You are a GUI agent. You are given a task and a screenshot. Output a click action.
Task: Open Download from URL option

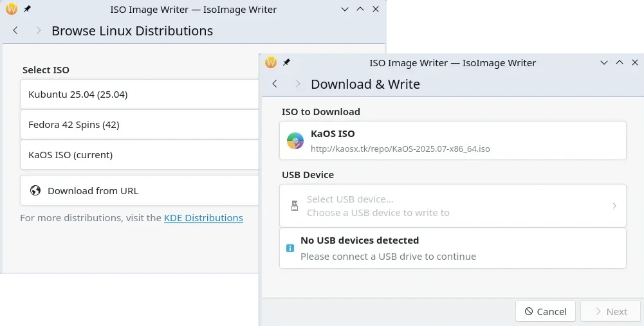(x=140, y=190)
